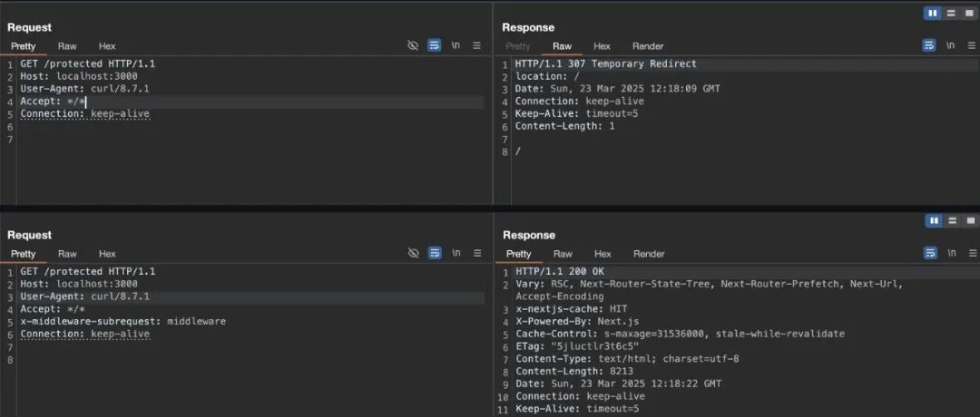Image resolution: width=980 pixels, height=417 pixels.
Task: Click GET /protected line in bottom request
Action: click(87, 272)
